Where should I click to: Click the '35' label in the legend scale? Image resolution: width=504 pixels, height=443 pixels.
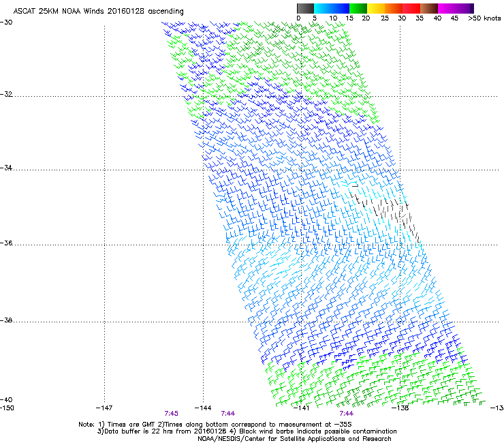click(420, 18)
